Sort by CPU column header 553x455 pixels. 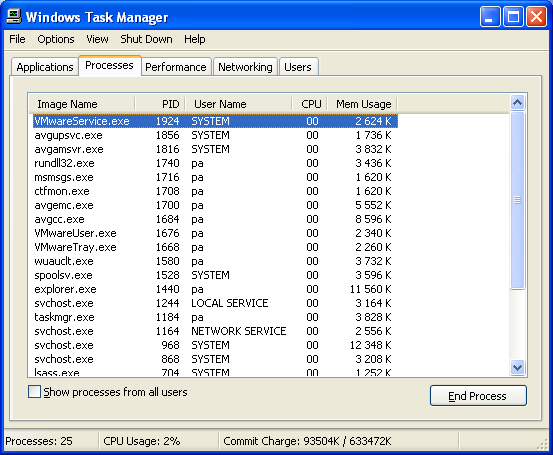(x=310, y=104)
